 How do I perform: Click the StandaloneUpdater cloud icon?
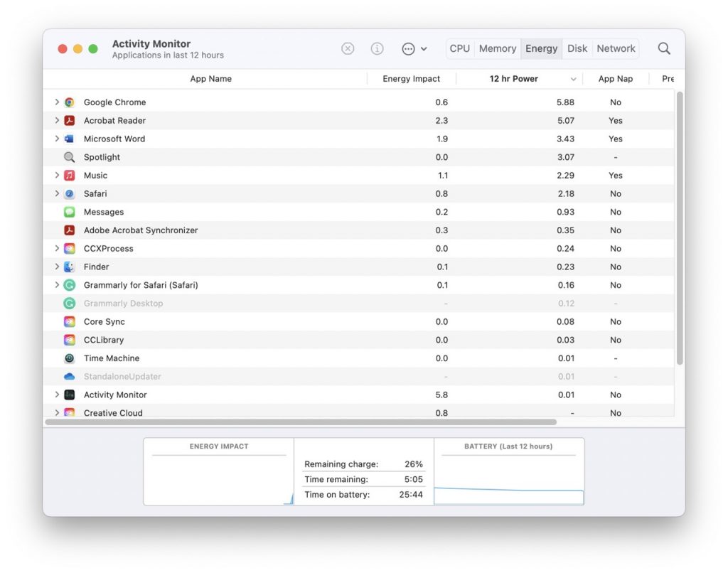[70, 376]
